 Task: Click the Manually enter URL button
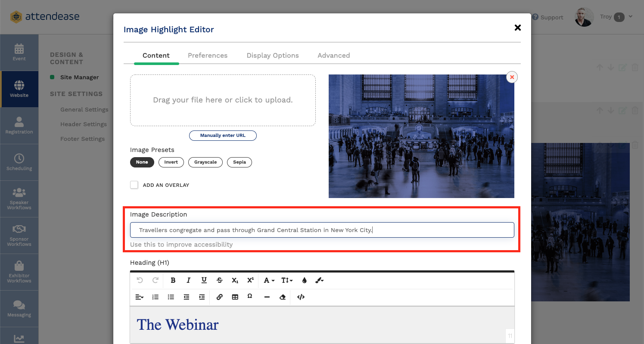(223, 135)
